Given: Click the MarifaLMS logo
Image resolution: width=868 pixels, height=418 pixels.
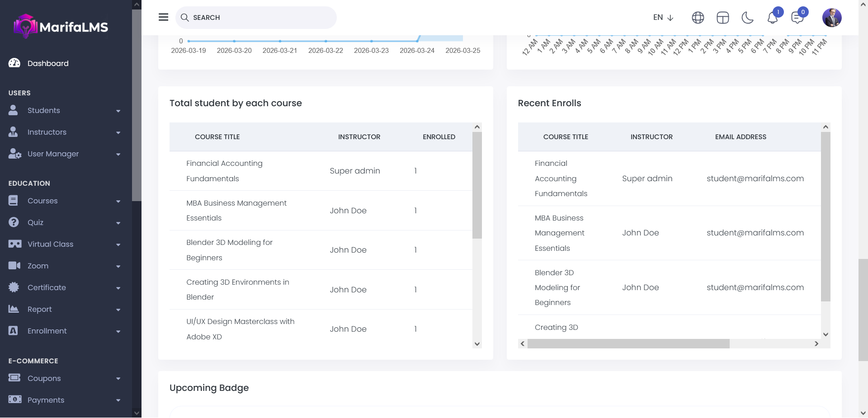Looking at the screenshot, I should point(61,26).
